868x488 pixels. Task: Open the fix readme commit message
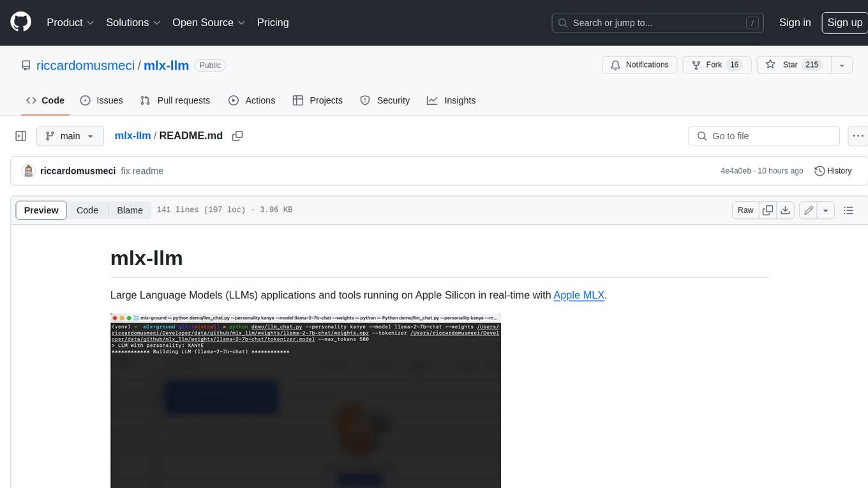pos(142,171)
